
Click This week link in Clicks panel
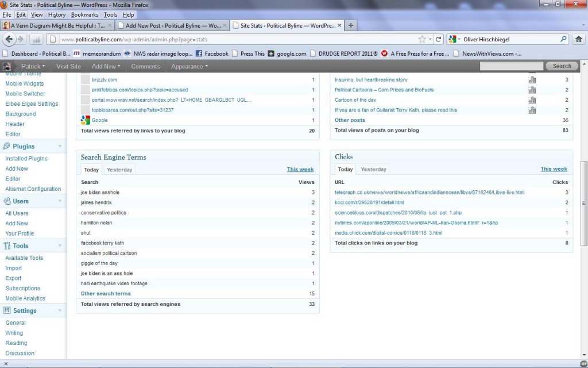coord(554,169)
